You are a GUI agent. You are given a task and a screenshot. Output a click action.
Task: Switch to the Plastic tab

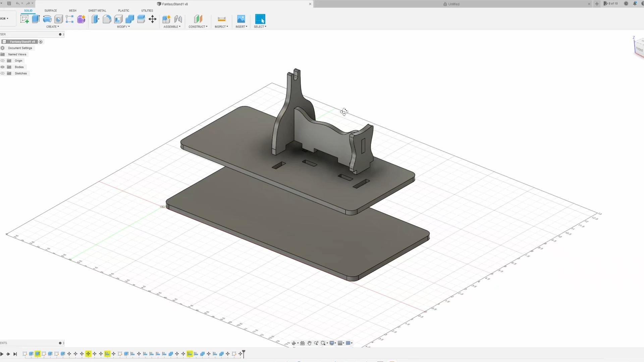click(x=124, y=11)
